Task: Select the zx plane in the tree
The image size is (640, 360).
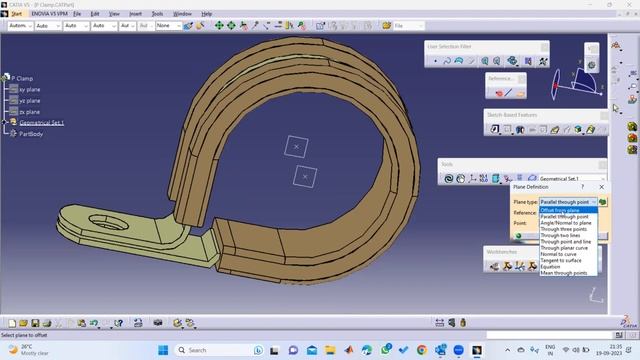Action: tap(29, 112)
